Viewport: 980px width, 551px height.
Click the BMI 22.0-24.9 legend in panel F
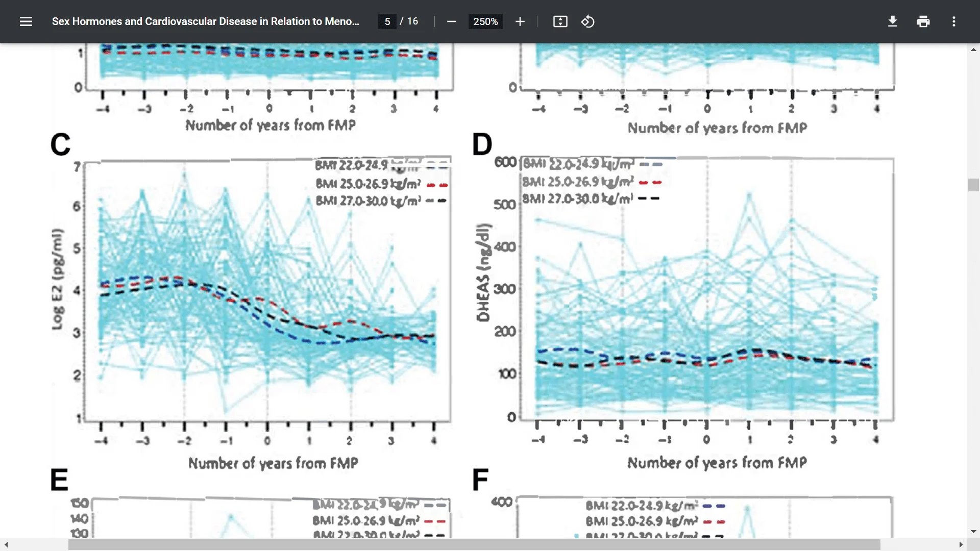pyautogui.click(x=655, y=506)
